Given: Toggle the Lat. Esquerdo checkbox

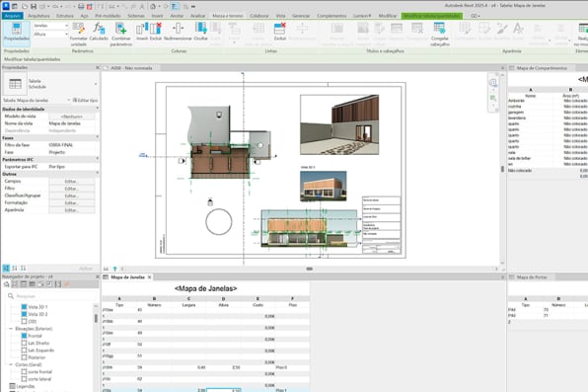Looking at the screenshot, I should coord(24,350).
